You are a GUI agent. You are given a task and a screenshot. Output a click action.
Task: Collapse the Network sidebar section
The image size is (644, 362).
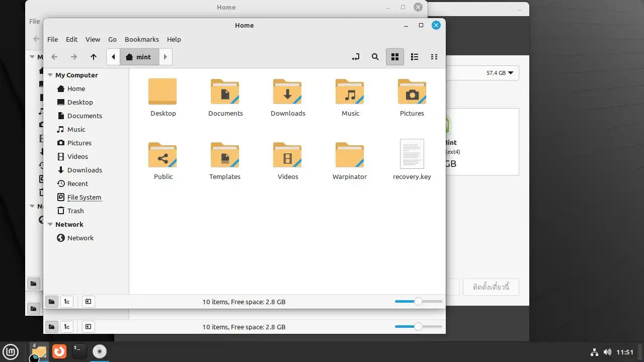[50, 224]
